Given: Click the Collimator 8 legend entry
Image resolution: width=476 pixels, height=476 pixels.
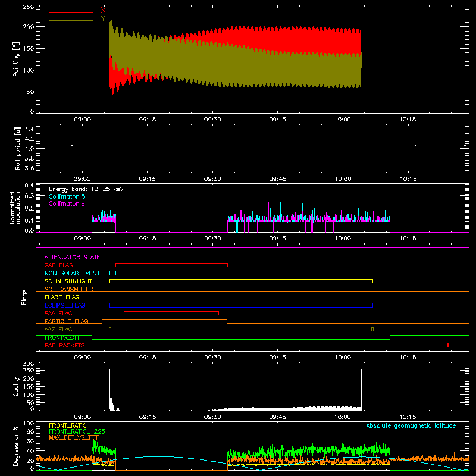Looking at the screenshot, I should click(67, 196).
